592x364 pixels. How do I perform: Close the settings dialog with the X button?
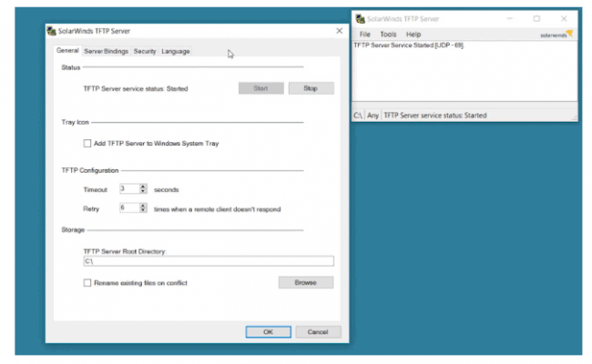340,31
